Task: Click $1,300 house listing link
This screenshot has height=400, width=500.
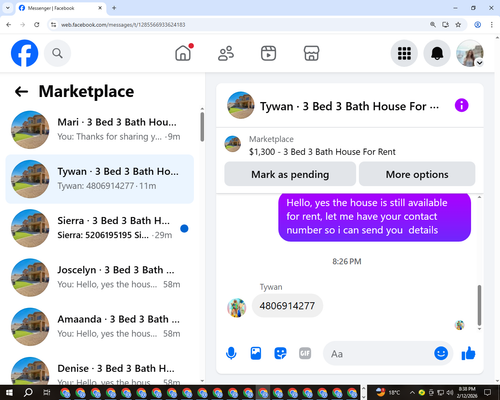Action: click(x=322, y=152)
